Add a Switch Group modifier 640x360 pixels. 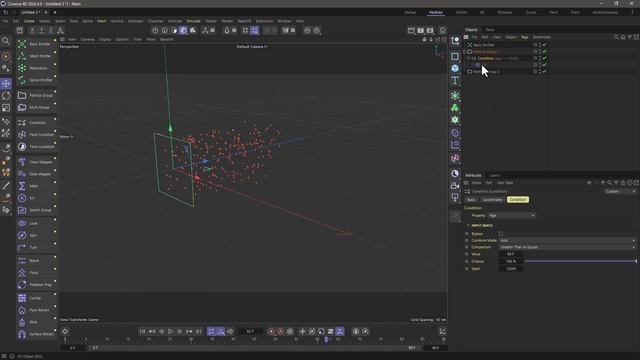(x=36, y=210)
